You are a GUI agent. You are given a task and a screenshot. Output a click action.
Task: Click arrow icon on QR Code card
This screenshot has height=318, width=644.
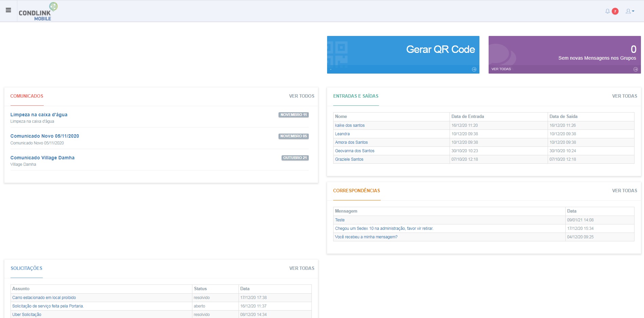[x=474, y=69]
